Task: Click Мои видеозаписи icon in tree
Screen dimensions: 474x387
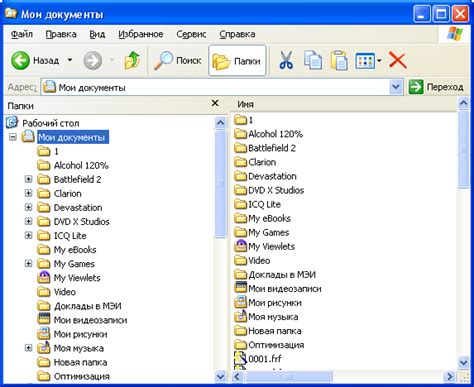Action: [x=44, y=320]
